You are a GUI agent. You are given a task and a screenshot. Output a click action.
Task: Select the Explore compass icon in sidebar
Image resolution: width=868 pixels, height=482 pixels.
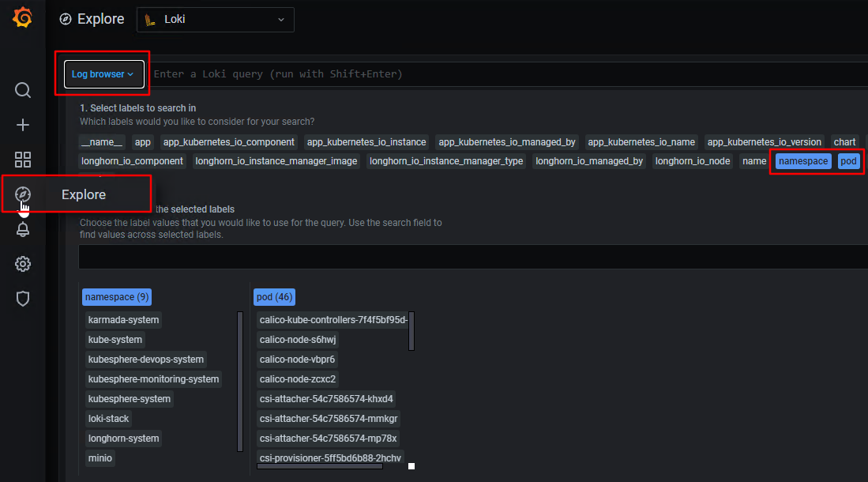[22, 194]
